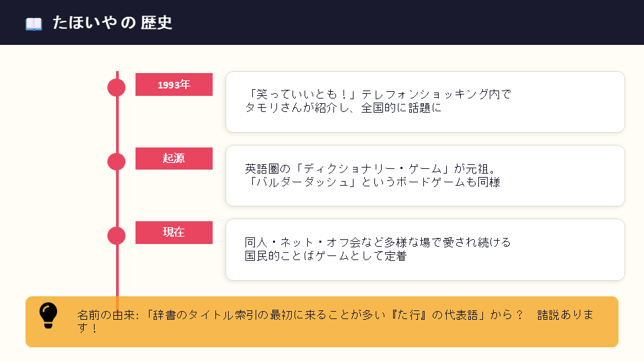
Task: Click the line mentioning タモリさん
Action: point(343,108)
